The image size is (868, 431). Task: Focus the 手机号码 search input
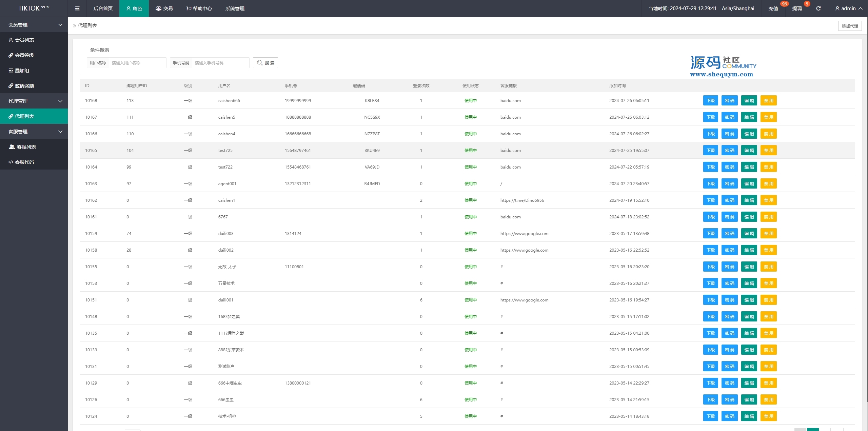[x=220, y=63]
